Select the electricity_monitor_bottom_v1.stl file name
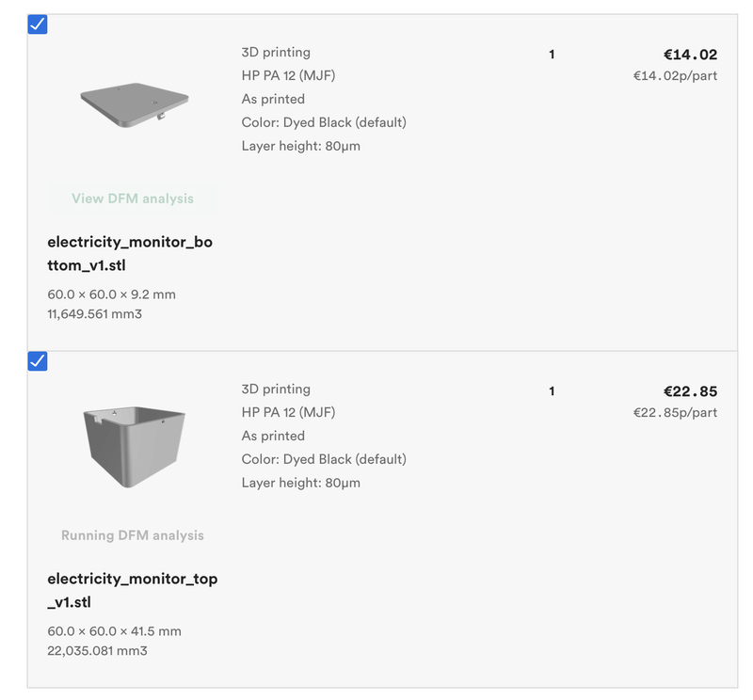 (130, 254)
